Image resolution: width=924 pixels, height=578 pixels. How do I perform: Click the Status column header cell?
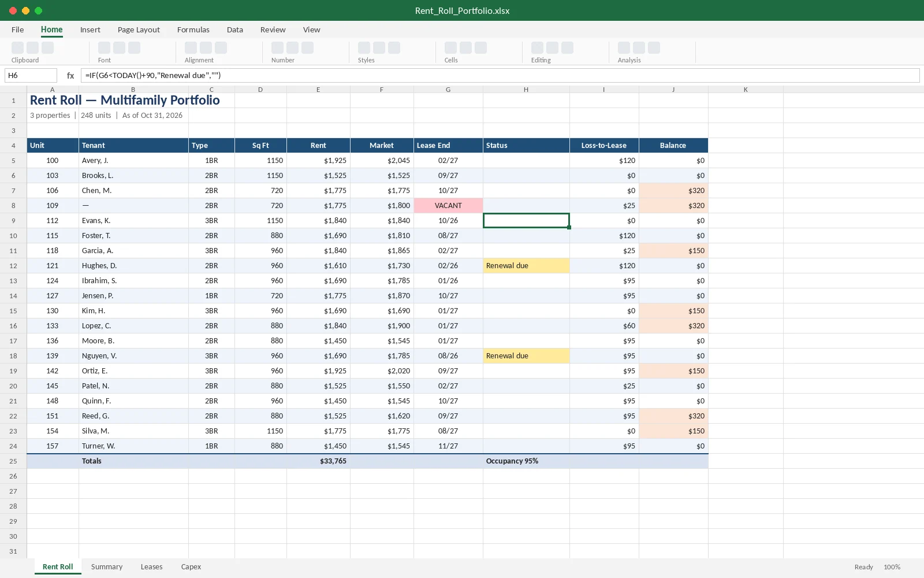[526, 146]
